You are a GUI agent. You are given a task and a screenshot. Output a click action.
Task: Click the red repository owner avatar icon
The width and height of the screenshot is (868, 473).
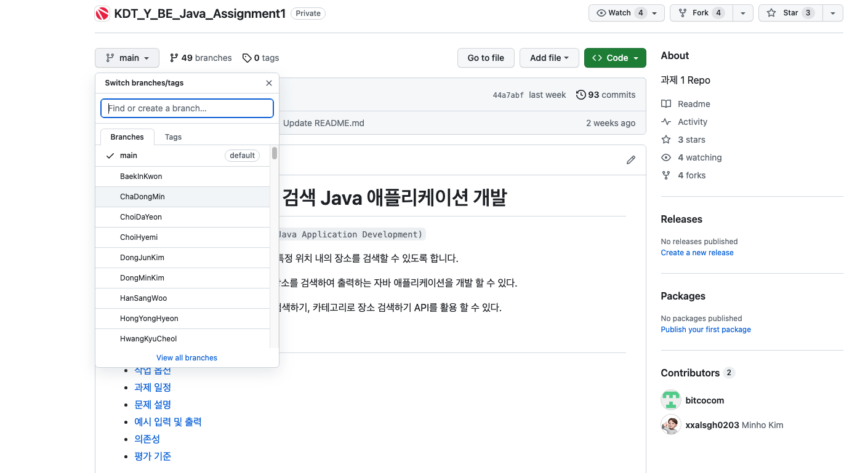pos(102,14)
